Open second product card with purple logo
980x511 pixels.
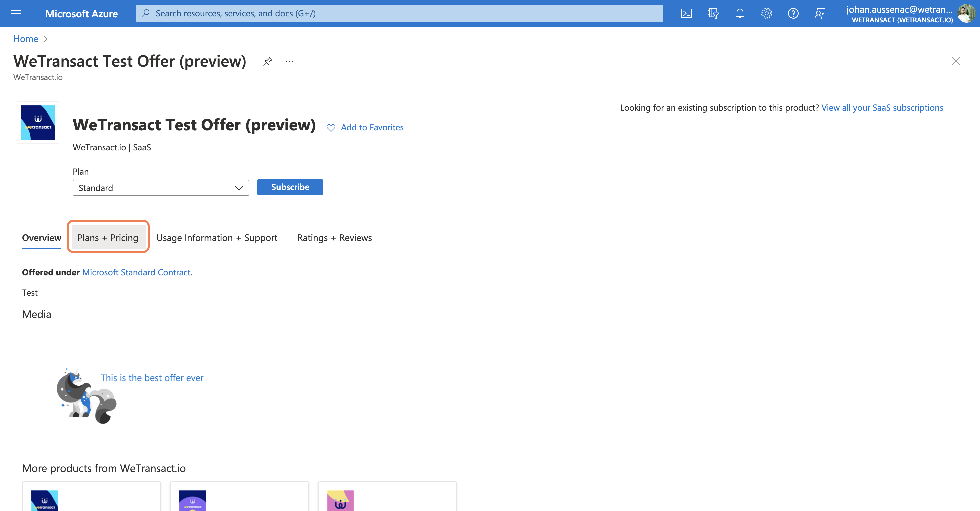(239, 497)
